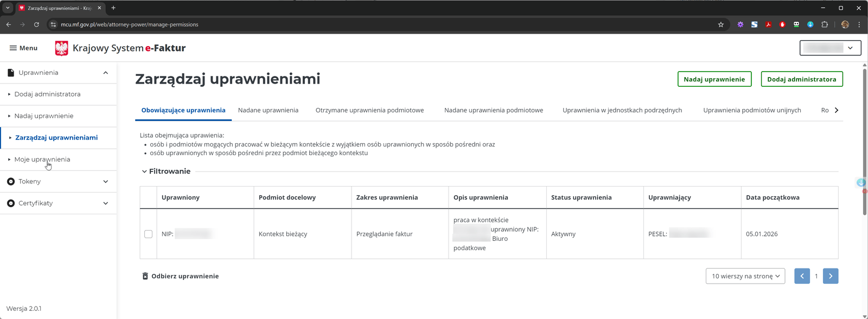Switch to Nadane uprawnienia tab
This screenshot has width=868, height=319.
(268, 110)
